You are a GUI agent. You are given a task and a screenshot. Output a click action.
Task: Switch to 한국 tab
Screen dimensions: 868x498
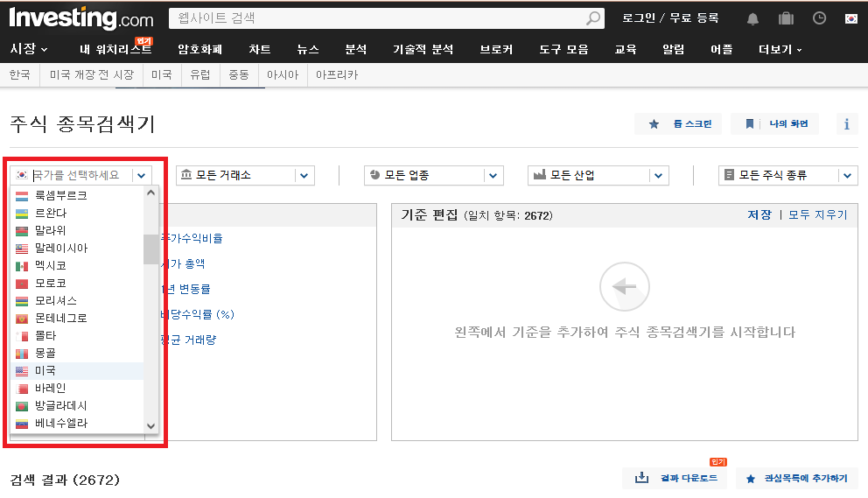20,74
